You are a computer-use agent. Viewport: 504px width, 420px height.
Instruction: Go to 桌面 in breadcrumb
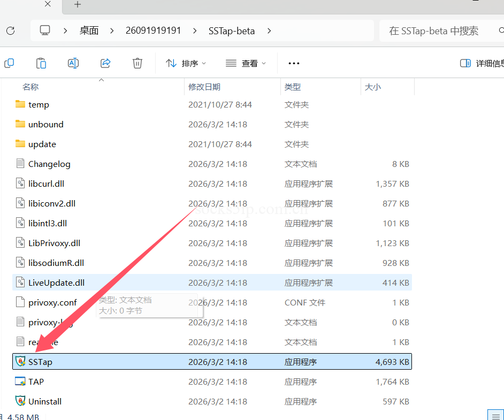[x=89, y=31]
